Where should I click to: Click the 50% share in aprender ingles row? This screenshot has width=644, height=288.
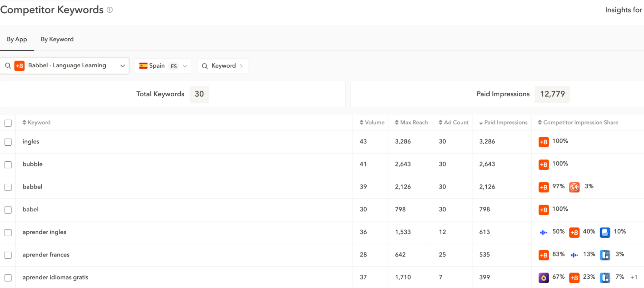[558, 231]
